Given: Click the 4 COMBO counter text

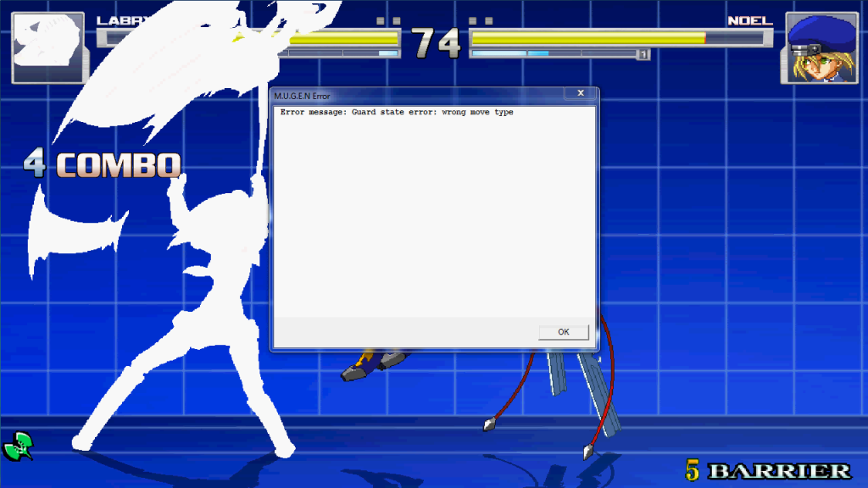Looking at the screenshot, I should pyautogui.click(x=103, y=164).
